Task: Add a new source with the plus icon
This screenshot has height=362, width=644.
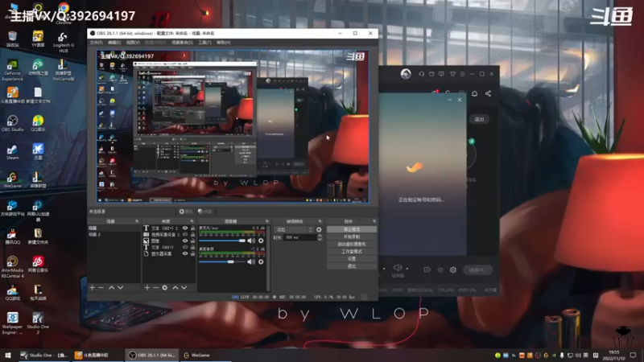Action: (x=147, y=288)
